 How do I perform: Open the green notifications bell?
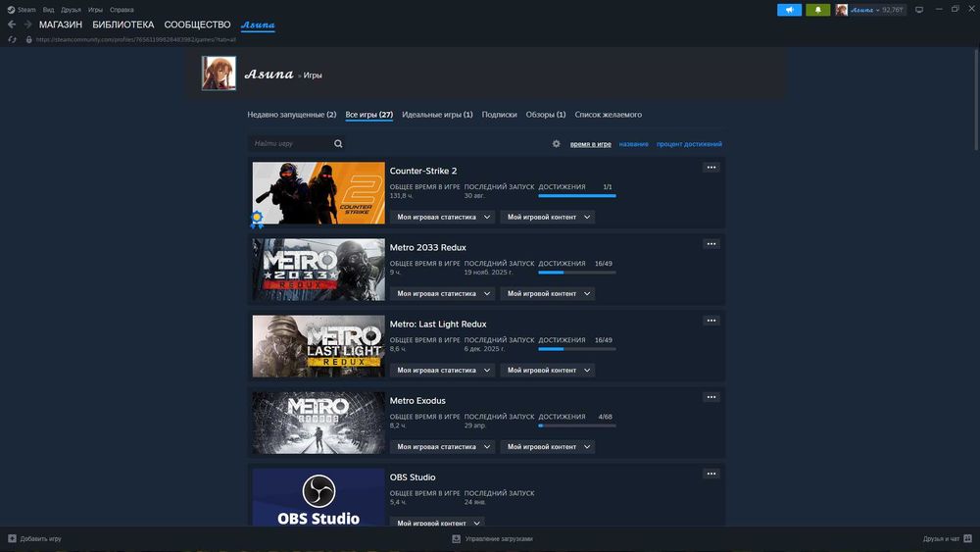pos(817,10)
